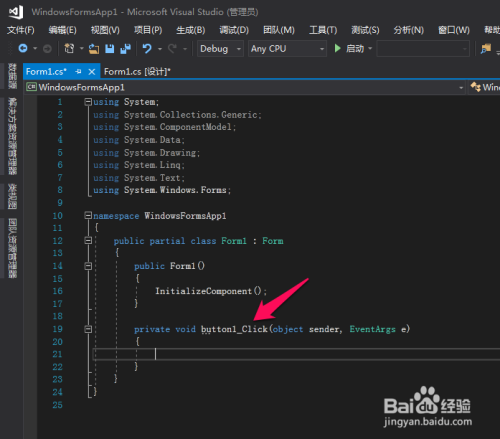
Task: Open the 窗口(W) menu
Action: pyautogui.click(x=454, y=30)
